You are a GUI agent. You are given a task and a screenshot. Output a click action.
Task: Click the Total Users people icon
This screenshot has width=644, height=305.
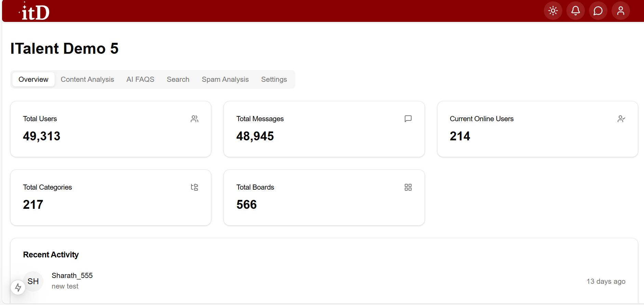tap(194, 119)
